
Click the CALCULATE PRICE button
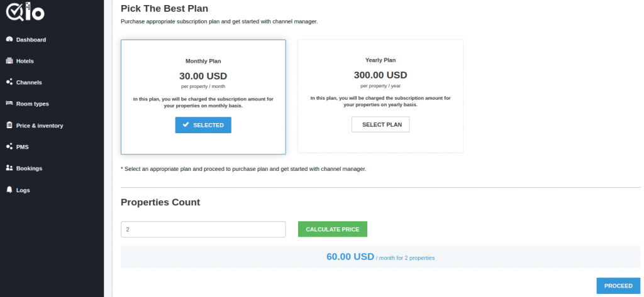pos(333,229)
